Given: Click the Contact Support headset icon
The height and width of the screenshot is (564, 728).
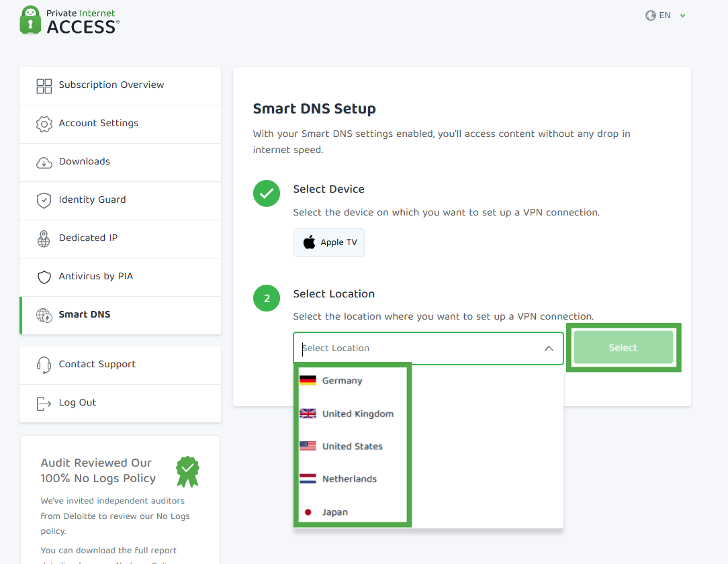Looking at the screenshot, I should 44,365.
